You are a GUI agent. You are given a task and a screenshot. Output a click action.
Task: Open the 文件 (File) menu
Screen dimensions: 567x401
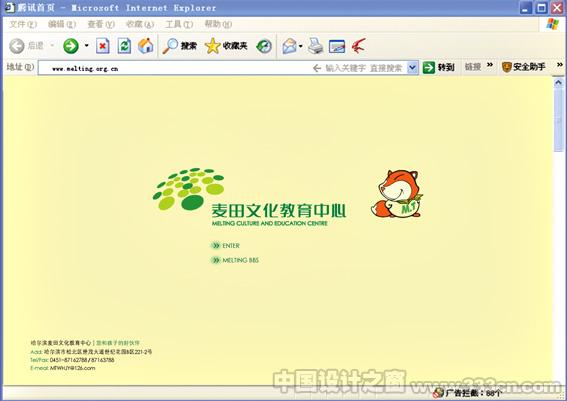coord(23,24)
